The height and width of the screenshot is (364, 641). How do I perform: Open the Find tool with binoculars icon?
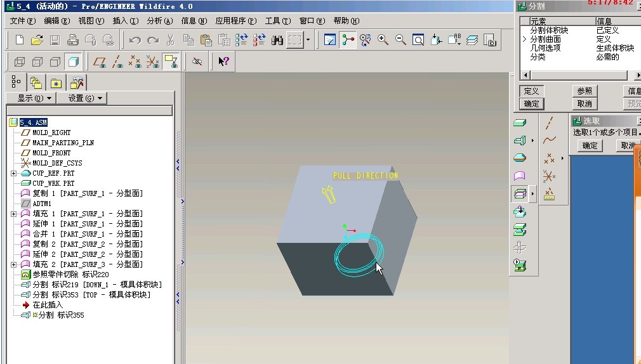tap(277, 40)
